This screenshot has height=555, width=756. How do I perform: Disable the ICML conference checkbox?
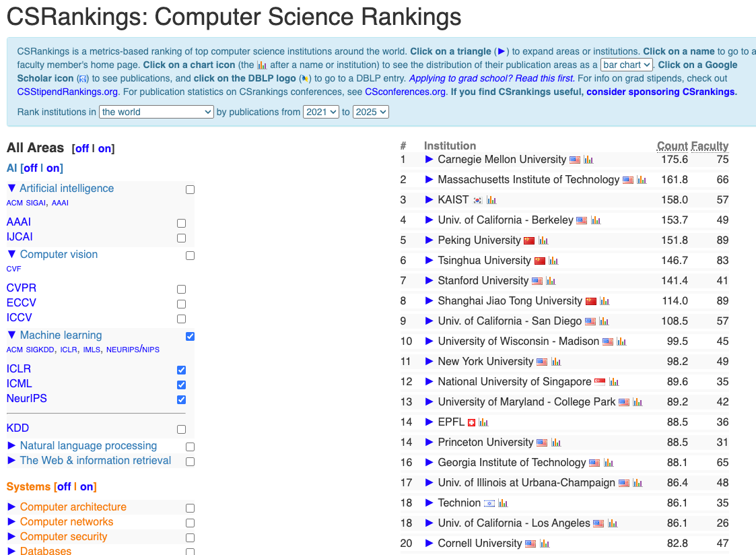click(181, 385)
